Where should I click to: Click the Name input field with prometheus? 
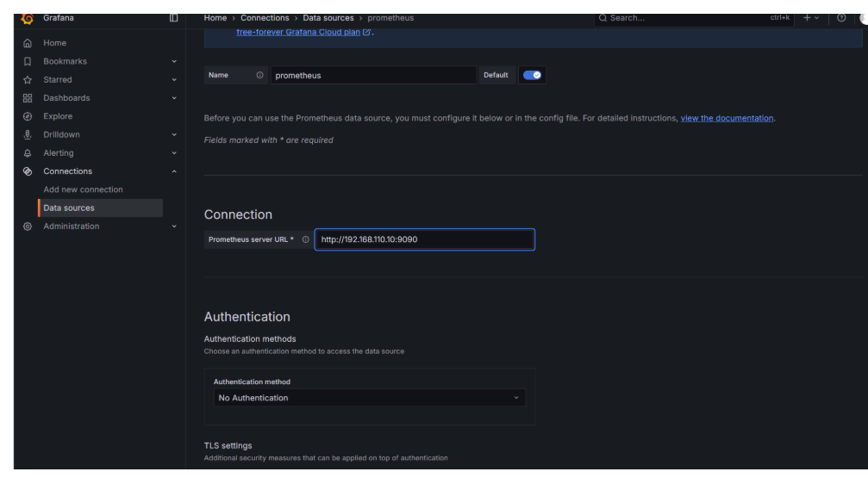click(x=373, y=75)
